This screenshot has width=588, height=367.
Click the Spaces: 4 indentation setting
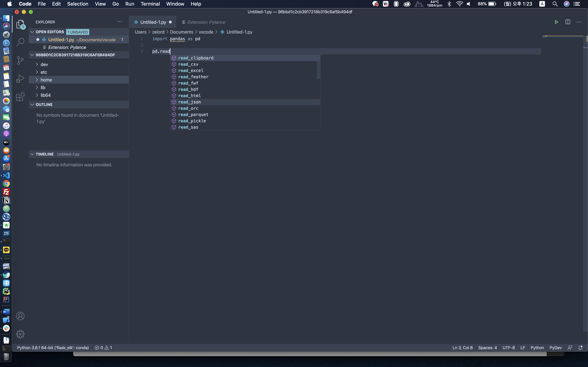pos(487,348)
